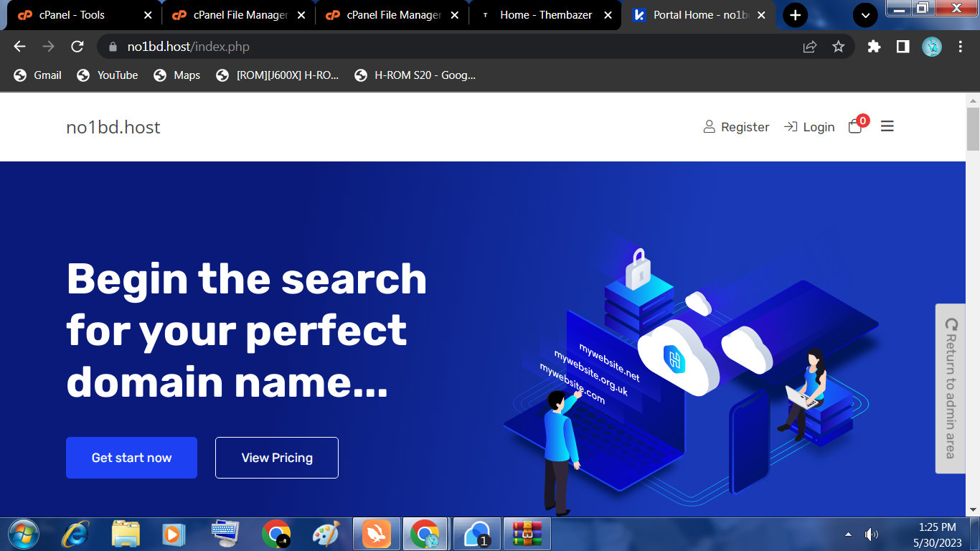Show hidden system tray icons
The height and width of the screenshot is (551, 980).
848,534
